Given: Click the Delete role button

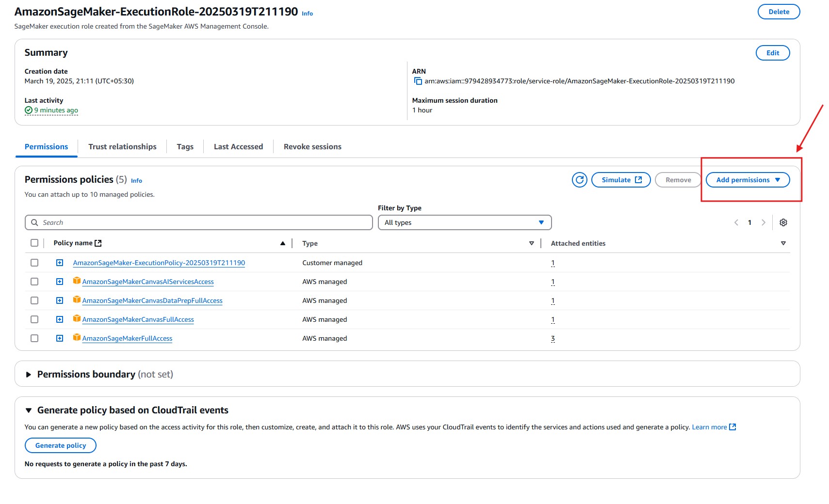Looking at the screenshot, I should click(x=778, y=12).
